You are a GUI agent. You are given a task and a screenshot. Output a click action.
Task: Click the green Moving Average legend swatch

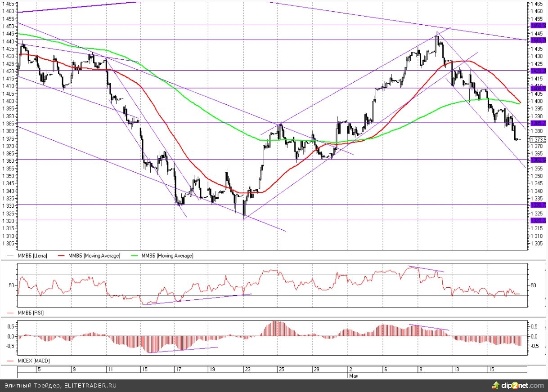point(135,256)
